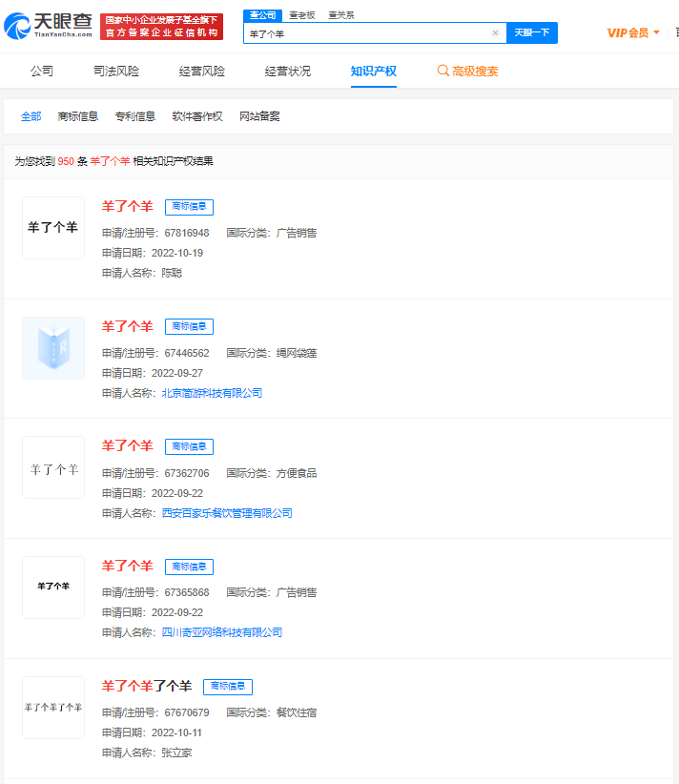Open 北京简游科技有限公司 applicant link

pyautogui.click(x=212, y=394)
